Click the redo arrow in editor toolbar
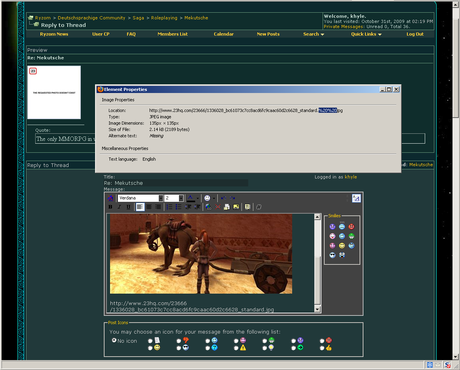This screenshot has width=460, height=370. click(232, 198)
